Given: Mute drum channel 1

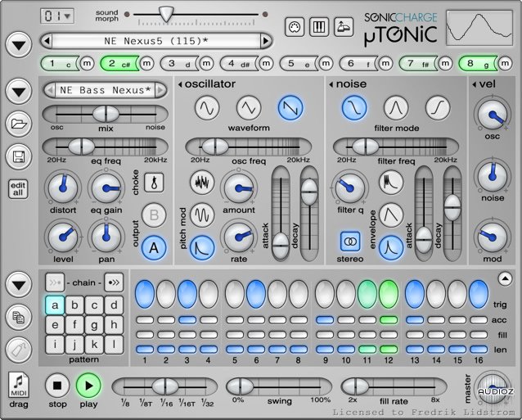Looking at the screenshot, I should point(82,63).
